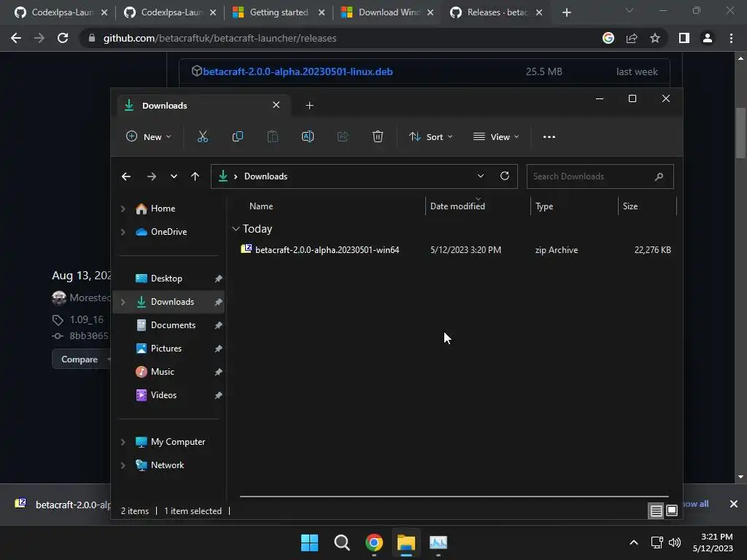Select betacraft-2.0.0-alpha win64 zip file
This screenshot has height=560, width=747.
click(455, 250)
